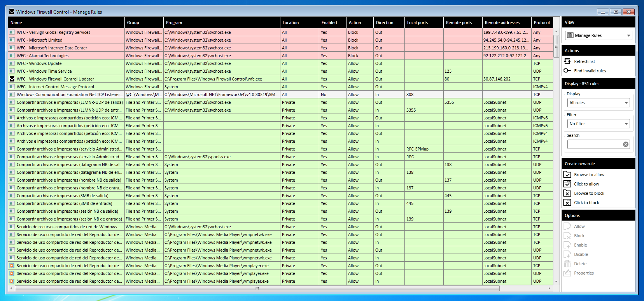Click the Enable icon in the Options panel
644x301 pixels.
point(567,245)
